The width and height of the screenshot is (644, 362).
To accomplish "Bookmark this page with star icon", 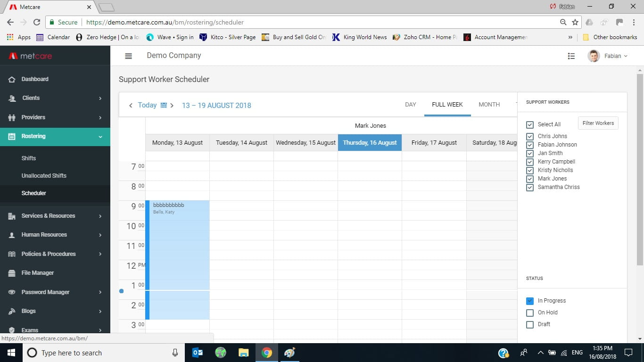I will click(575, 22).
